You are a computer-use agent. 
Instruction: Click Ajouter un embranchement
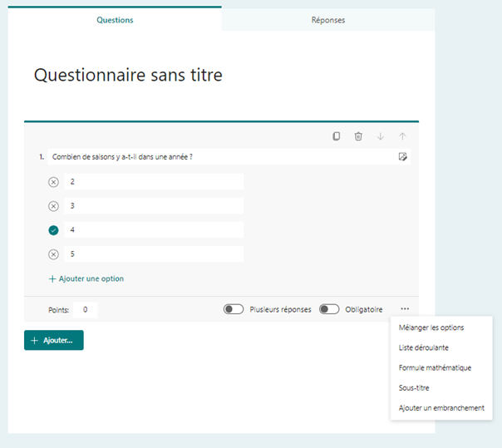pos(441,408)
